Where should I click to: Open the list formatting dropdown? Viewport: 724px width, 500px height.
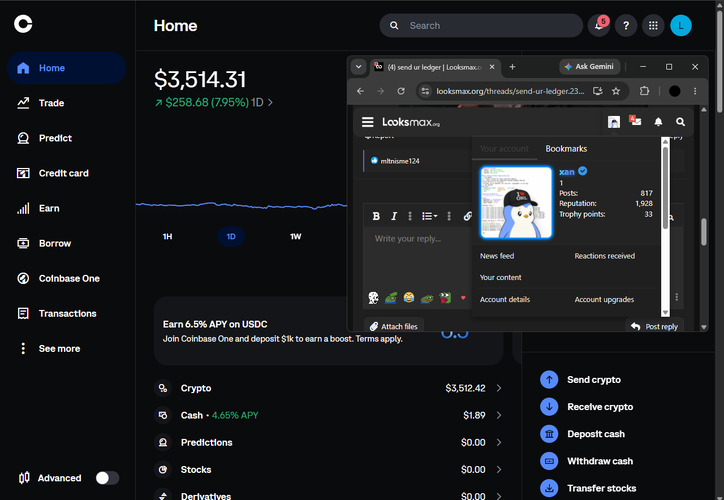[429, 216]
